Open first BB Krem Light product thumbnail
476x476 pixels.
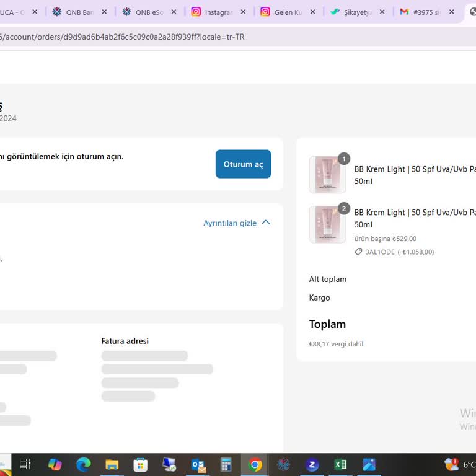tap(327, 175)
